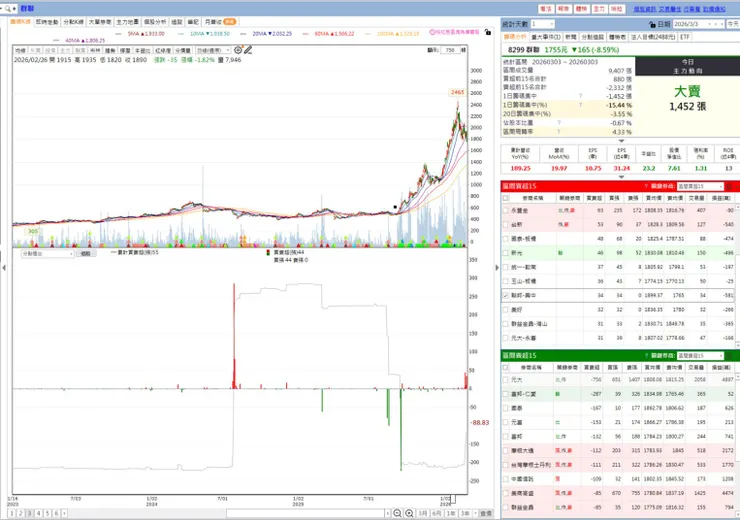Click the pink circle icon by the MA legend note
This screenshot has height=520, width=740.
pyautogui.click(x=432, y=32)
